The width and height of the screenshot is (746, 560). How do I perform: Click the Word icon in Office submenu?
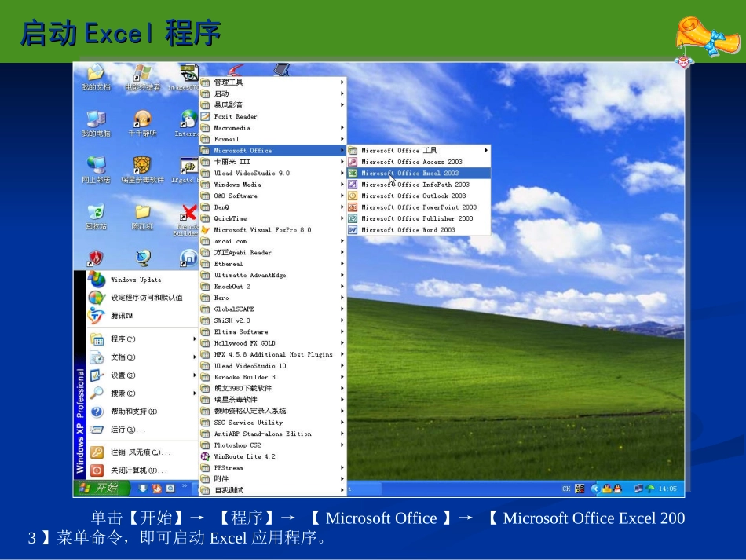point(353,230)
